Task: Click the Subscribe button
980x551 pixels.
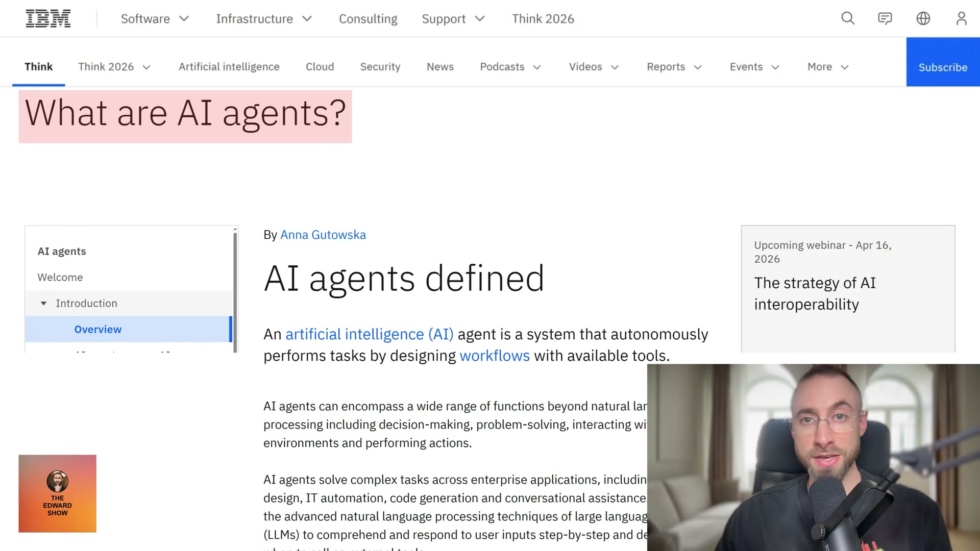Action: pos(943,67)
